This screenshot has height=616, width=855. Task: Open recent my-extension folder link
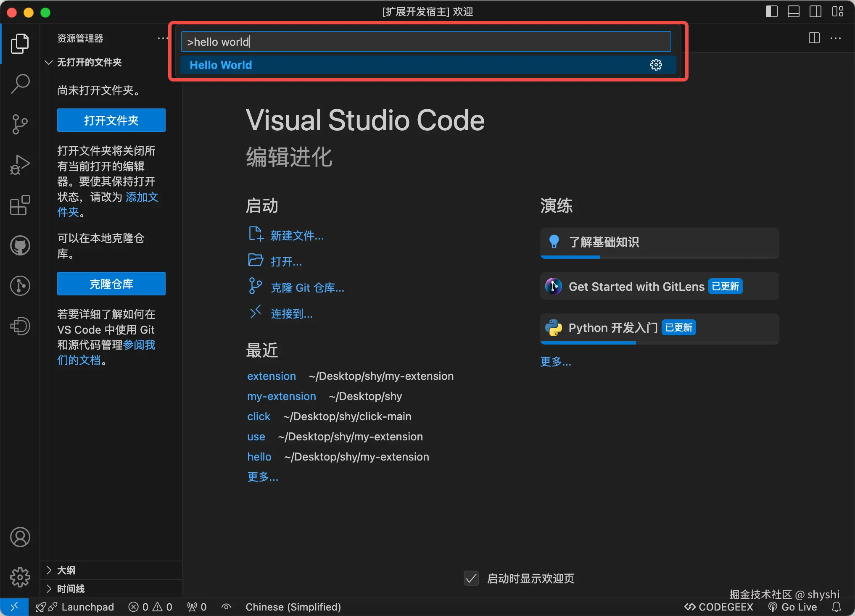click(x=281, y=396)
